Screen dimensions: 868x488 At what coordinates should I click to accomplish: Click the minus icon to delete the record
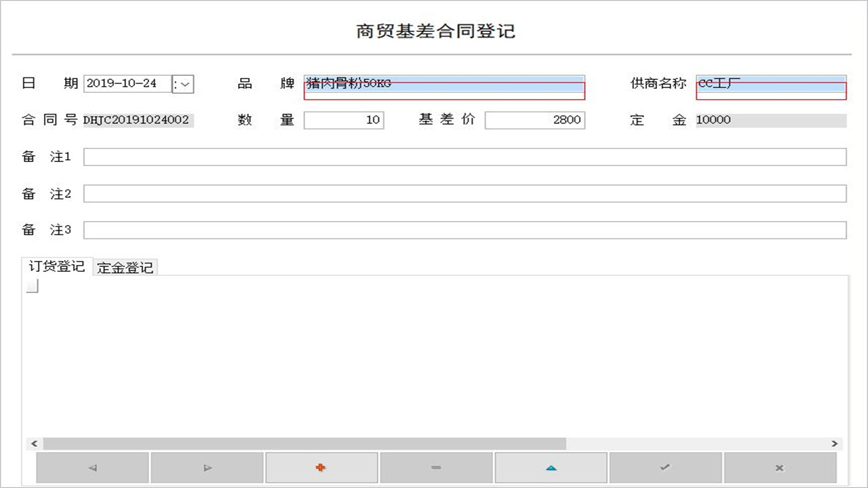[x=436, y=467]
